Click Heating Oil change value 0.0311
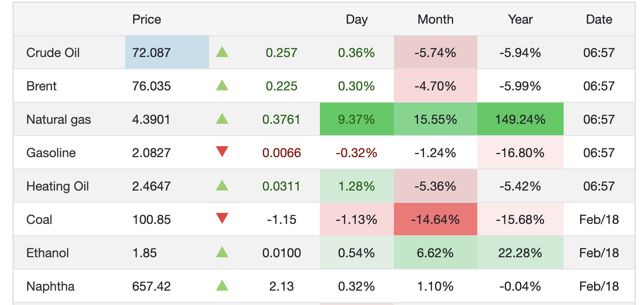 click(x=281, y=186)
